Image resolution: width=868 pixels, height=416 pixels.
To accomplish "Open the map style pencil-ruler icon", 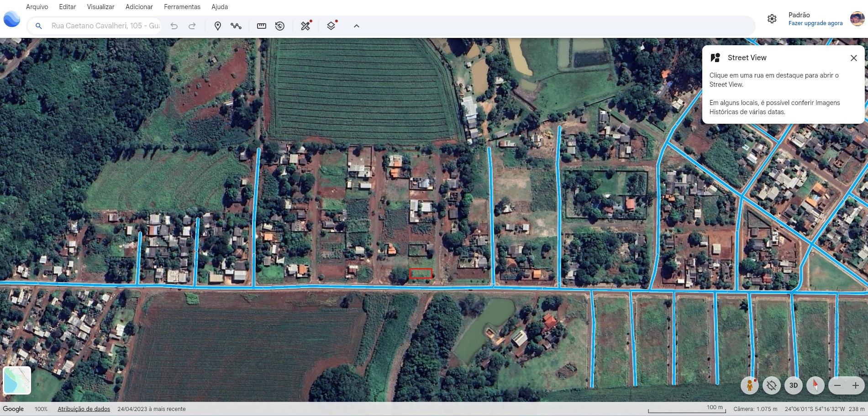I will point(305,26).
